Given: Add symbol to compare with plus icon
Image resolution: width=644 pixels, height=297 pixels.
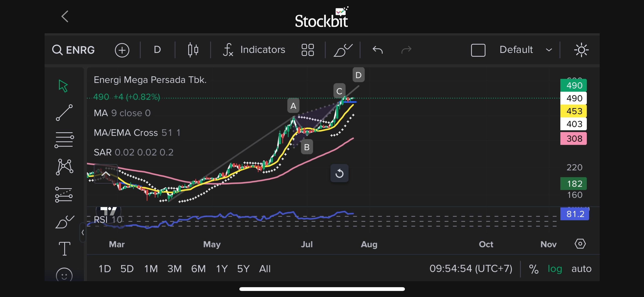Looking at the screenshot, I should [x=122, y=50].
